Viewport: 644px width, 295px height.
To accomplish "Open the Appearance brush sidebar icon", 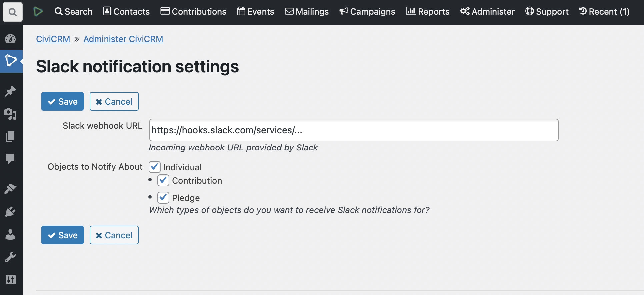I will (10, 189).
